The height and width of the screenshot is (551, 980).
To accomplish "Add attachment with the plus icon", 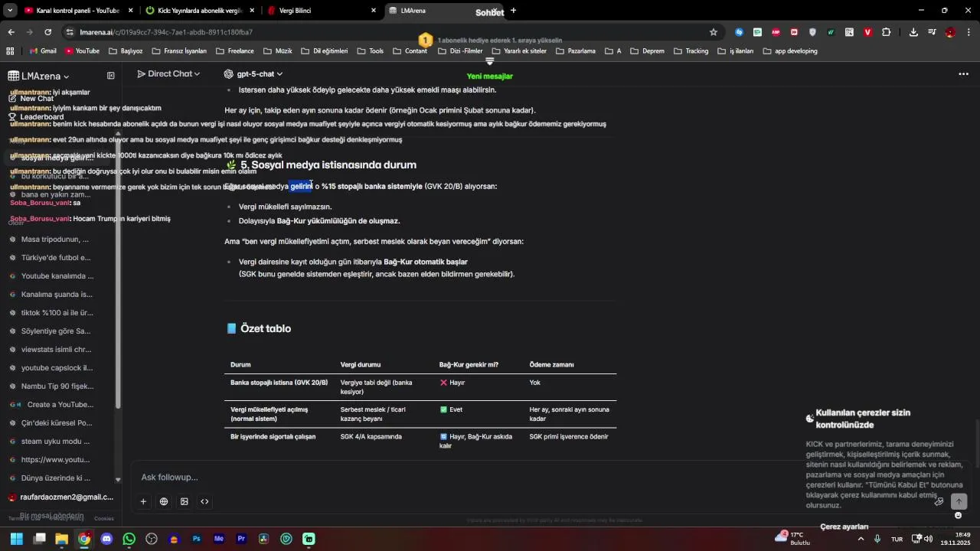I will coord(143,501).
